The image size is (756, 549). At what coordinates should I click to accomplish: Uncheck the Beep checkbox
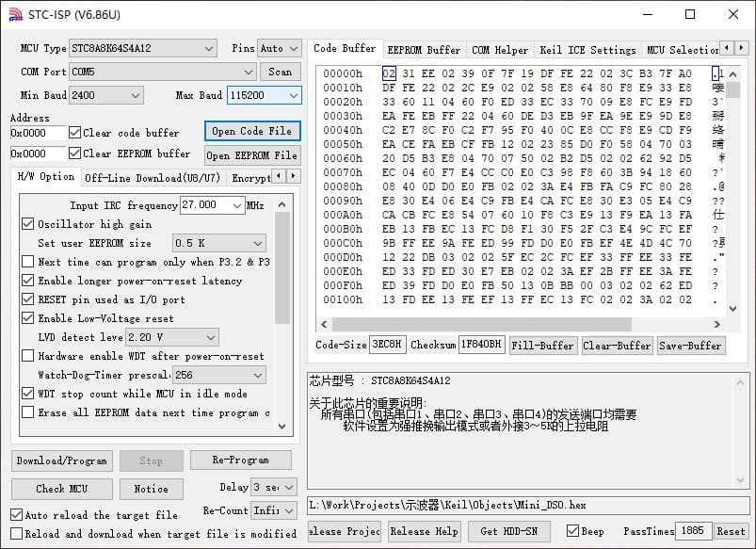[x=572, y=531]
